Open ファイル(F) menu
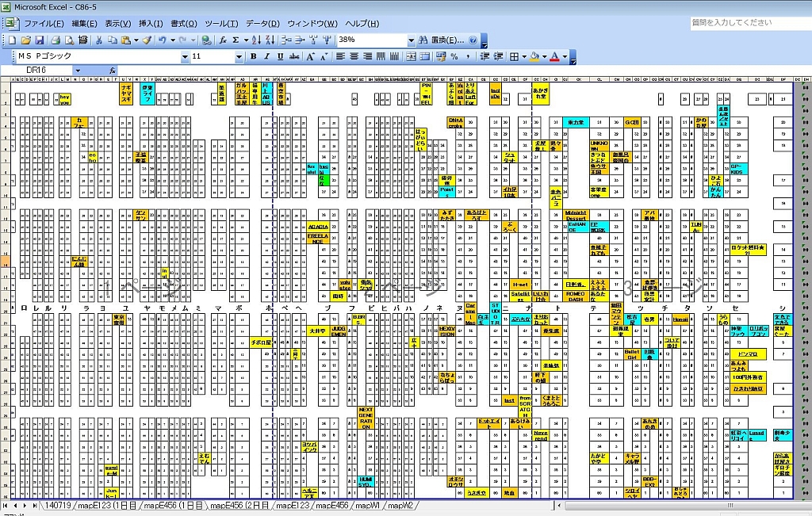Viewport: 812px width, 516px height. (44, 23)
